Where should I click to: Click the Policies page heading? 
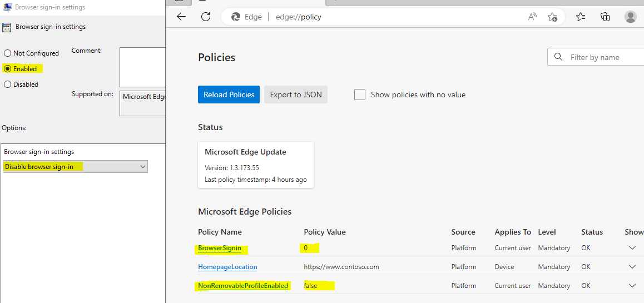click(x=216, y=57)
